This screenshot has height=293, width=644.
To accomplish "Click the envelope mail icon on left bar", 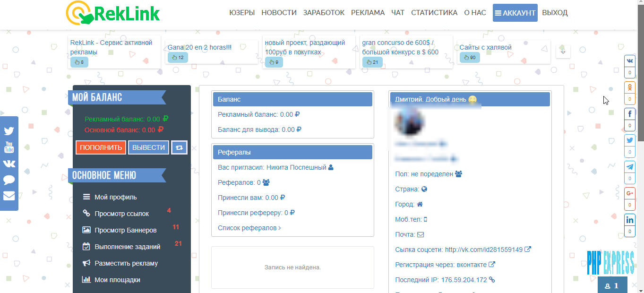I will tap(9, 196).
